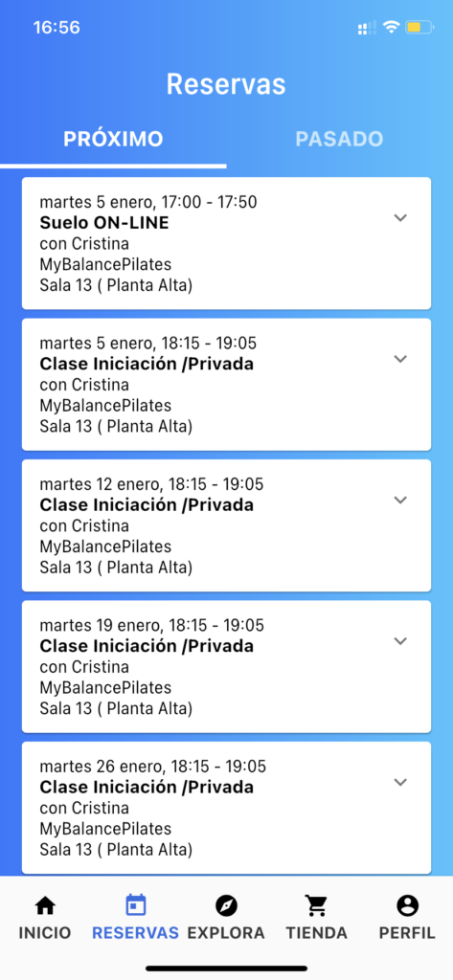Tap MyBalancePilates in the 12 enero card
The width and height of the screenshot is (453, 980).
105,546
